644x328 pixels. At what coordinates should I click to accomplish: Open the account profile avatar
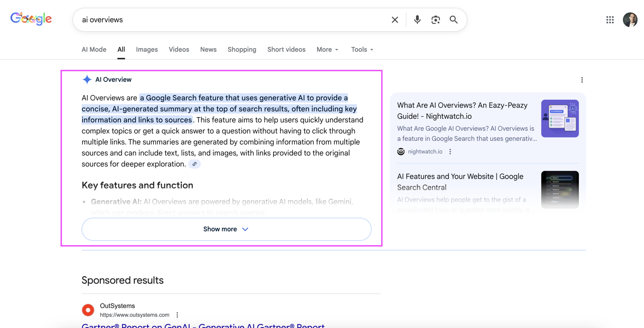pyautogui.click(x=630, y=20)
